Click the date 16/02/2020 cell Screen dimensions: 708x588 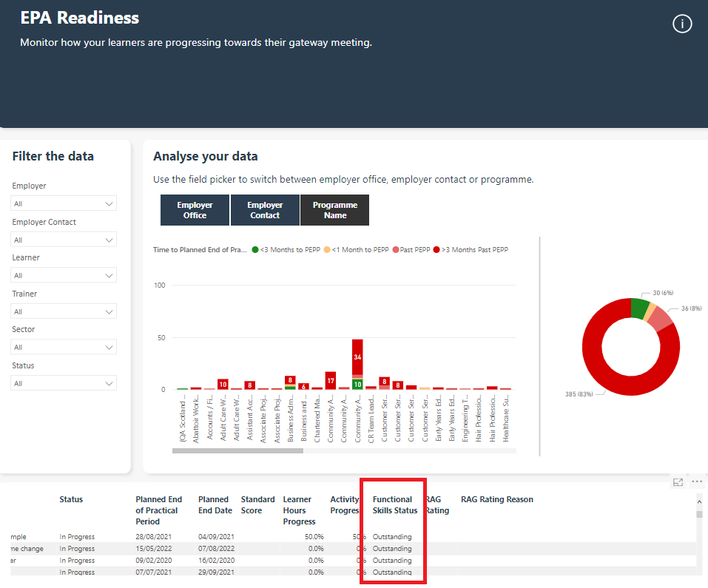pos(216,560)
